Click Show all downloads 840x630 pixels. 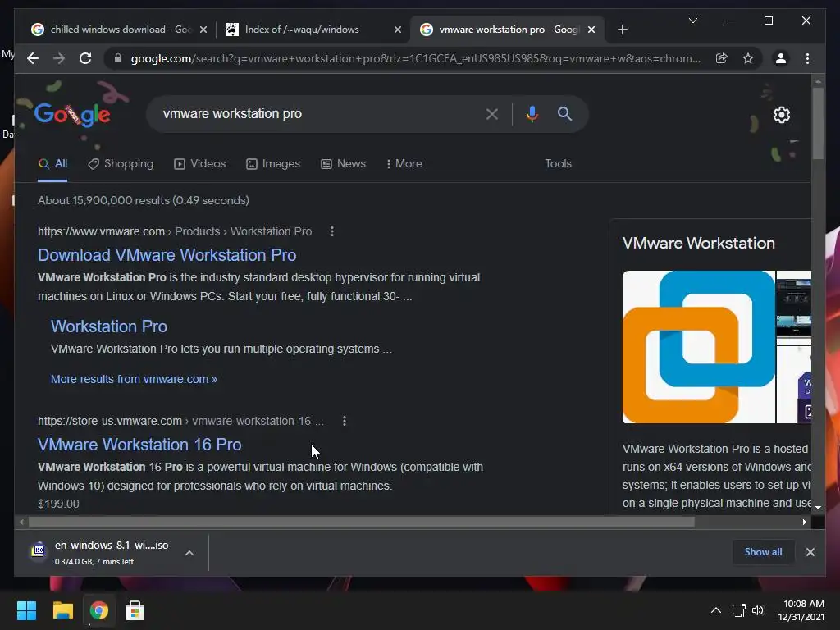click(763, 552)
